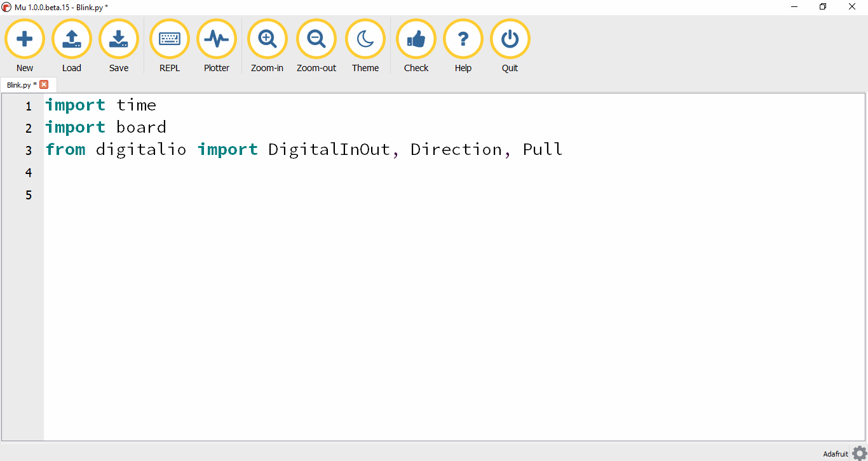
Task: Switch to the Blink.py tab
Action: pos(19,84)
